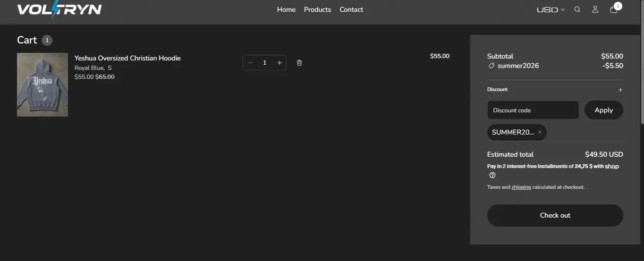644x261 pixels.
Task: Select the $49.50 USD estimated total
Action: coord(604,154)
